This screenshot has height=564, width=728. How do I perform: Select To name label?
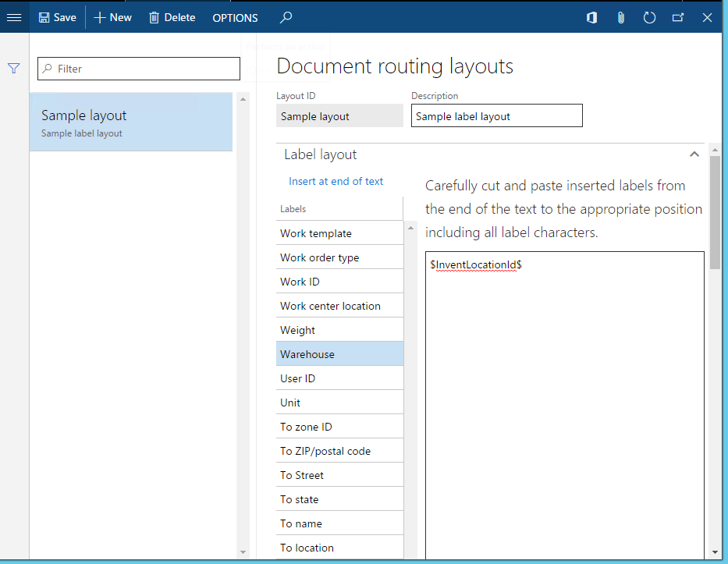tap(339, 523)
